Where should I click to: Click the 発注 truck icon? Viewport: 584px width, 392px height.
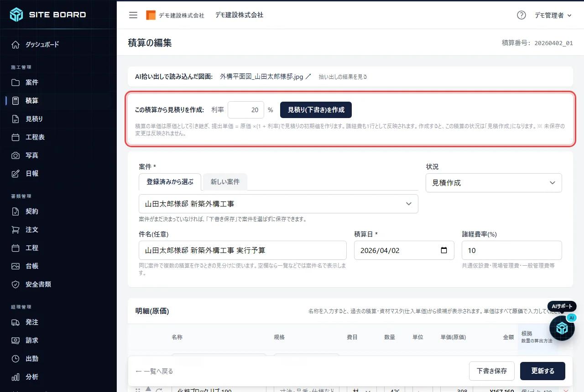(16, 322)
